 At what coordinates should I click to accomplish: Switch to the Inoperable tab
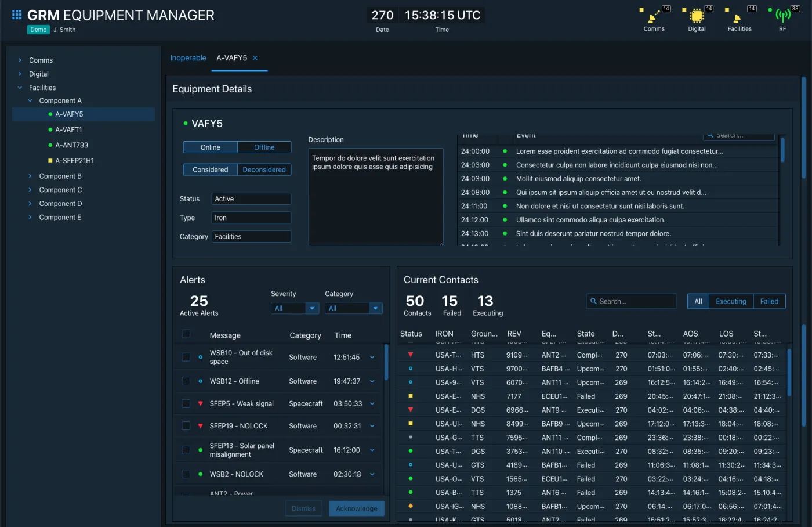click(x=188, y=57)
